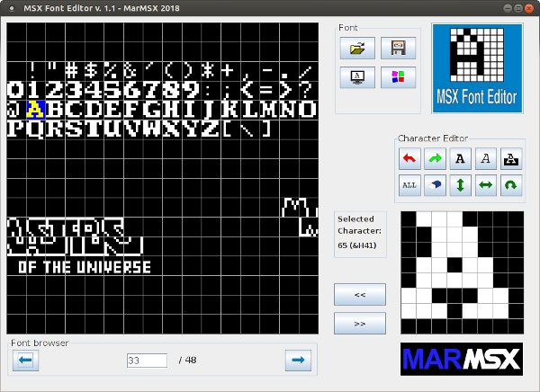Apply the bold A character effect

point(461,158)
